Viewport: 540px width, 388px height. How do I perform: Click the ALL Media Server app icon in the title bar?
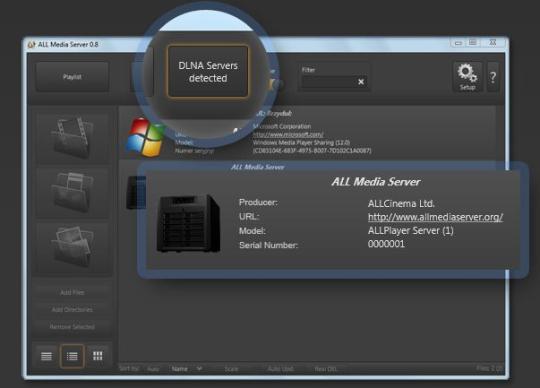click(31, 44)
